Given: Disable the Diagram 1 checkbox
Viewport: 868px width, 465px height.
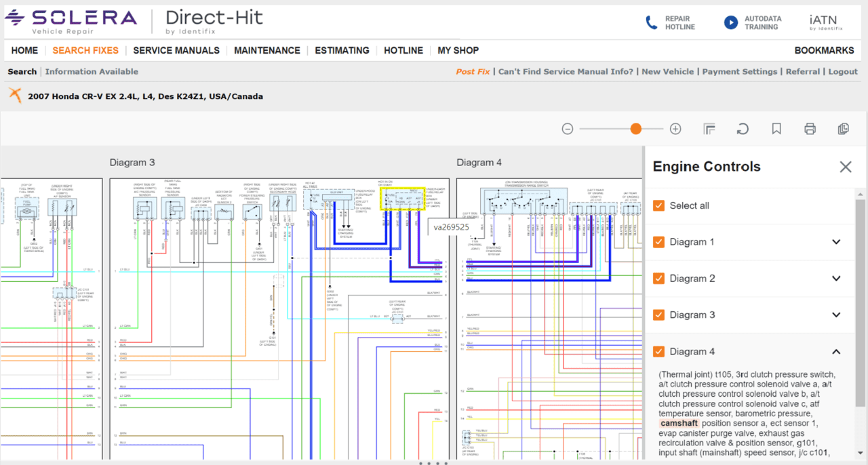Looking at the screenshot, I should (658, 241).
